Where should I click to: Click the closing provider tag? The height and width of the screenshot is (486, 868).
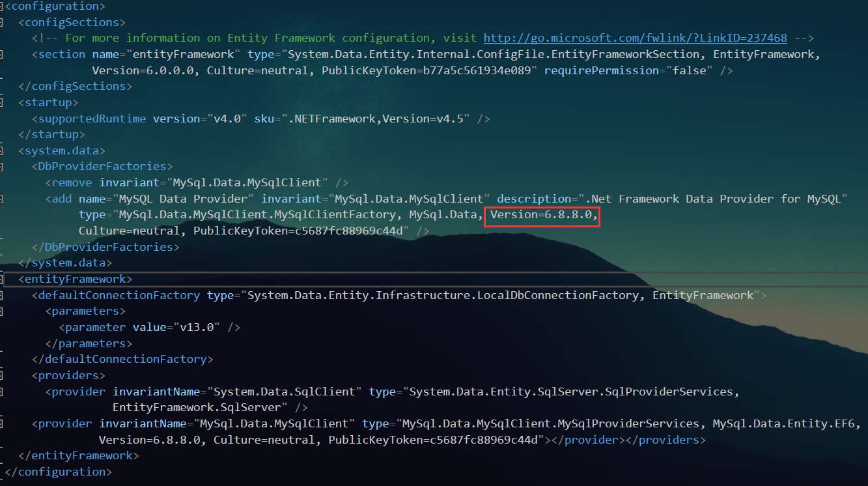(x=588, y=440)
